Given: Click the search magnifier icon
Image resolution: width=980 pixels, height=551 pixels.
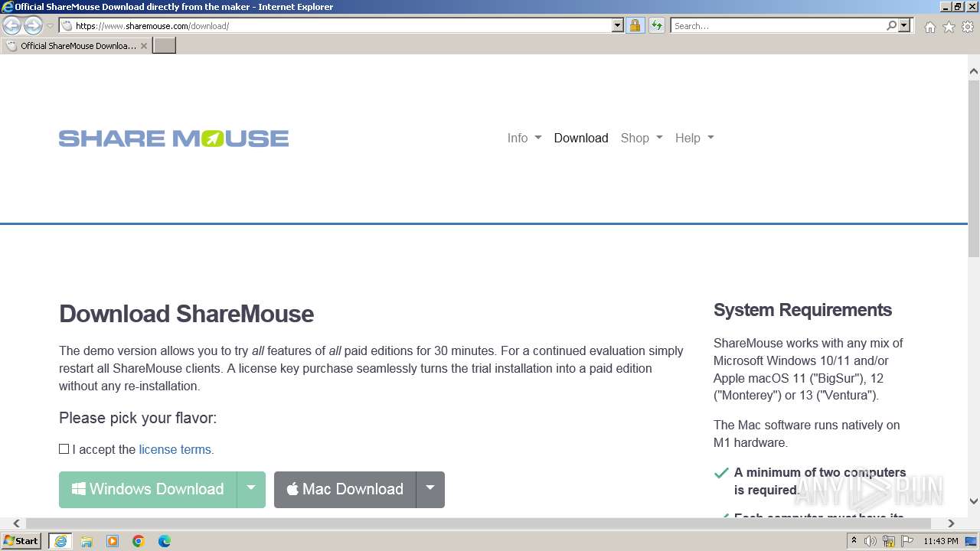Looking at the screenshot, I should click(891, 25).
